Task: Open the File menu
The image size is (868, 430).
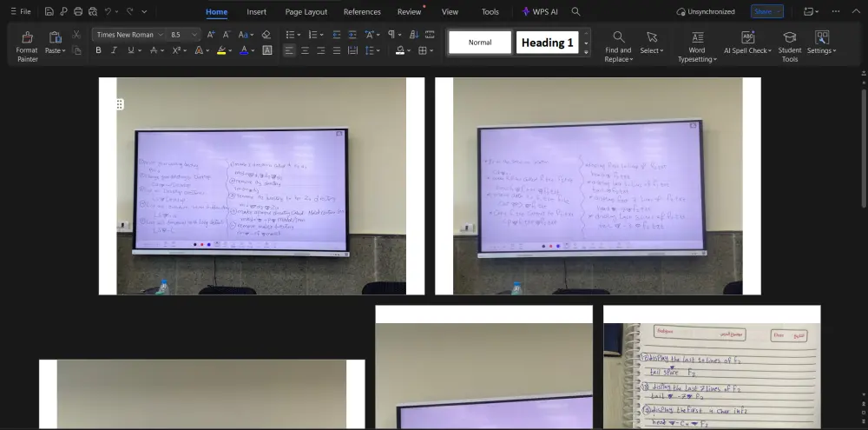Action: (x=21, y=11)
